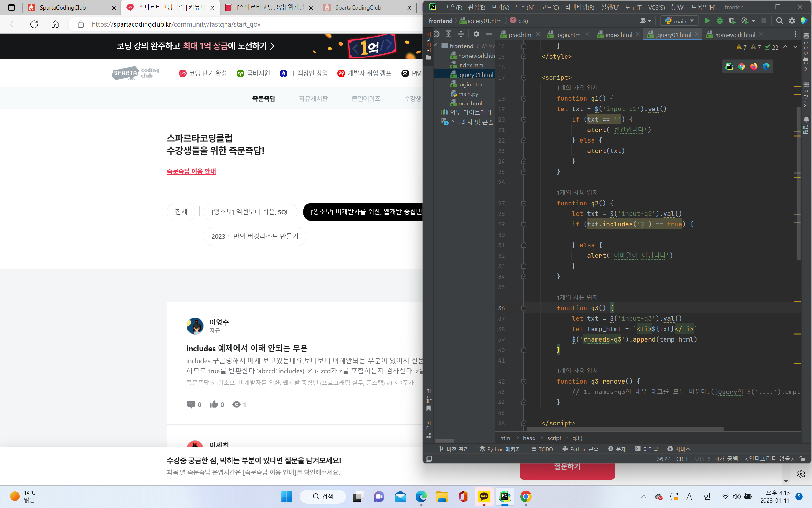
Task: Fold the q2 function block
Action: tap(523, 203)
